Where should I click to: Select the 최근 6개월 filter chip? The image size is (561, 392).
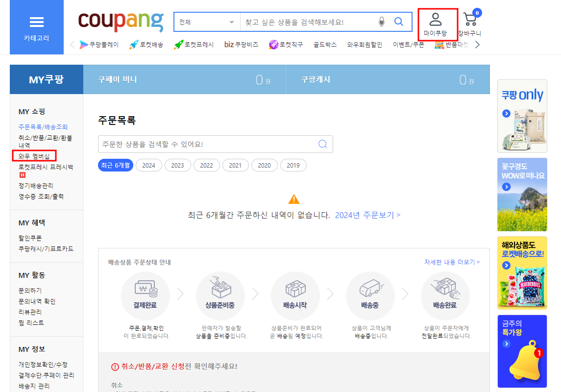pos(116,165)
